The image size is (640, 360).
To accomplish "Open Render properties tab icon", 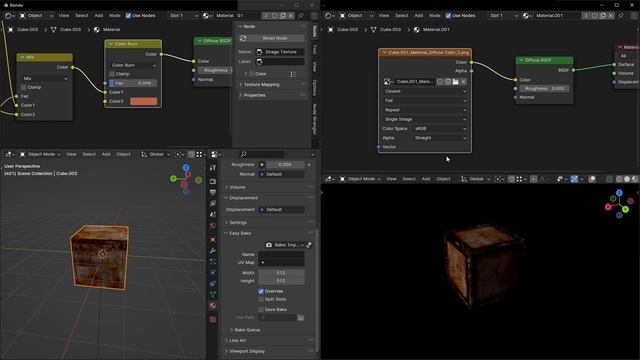I will 213,181.
